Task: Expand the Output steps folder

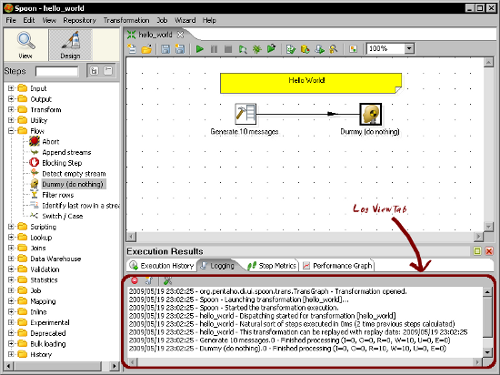Action: click(11, 99)
